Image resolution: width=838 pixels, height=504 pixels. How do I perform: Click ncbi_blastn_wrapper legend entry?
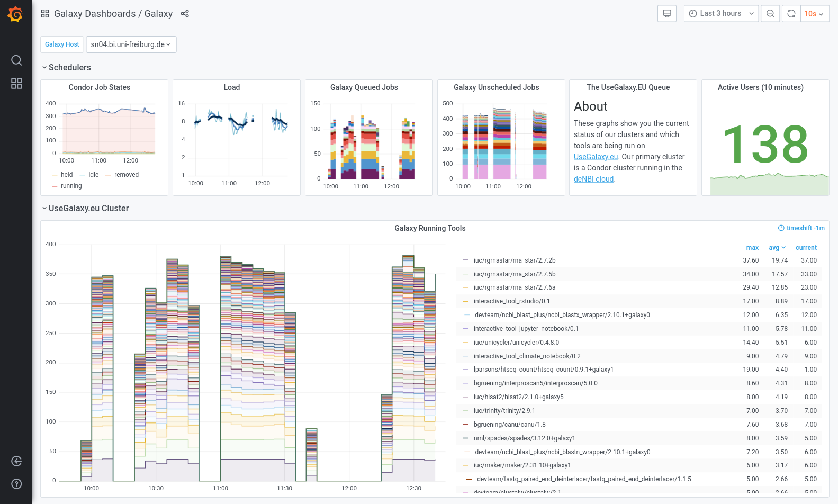coord(563,452)
